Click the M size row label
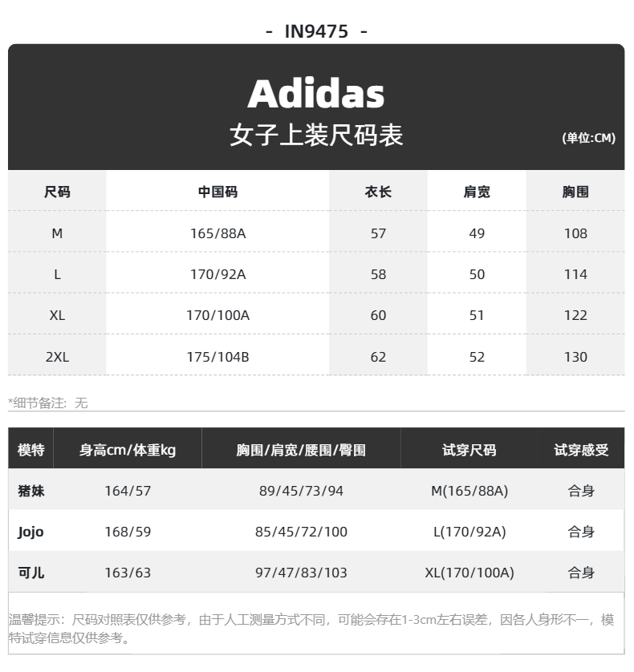634x672 pixels. point(57,233)
